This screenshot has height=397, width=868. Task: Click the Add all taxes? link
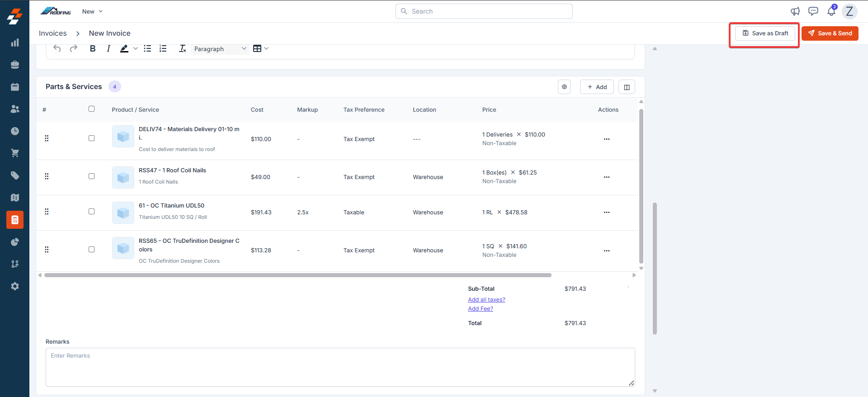486,300
